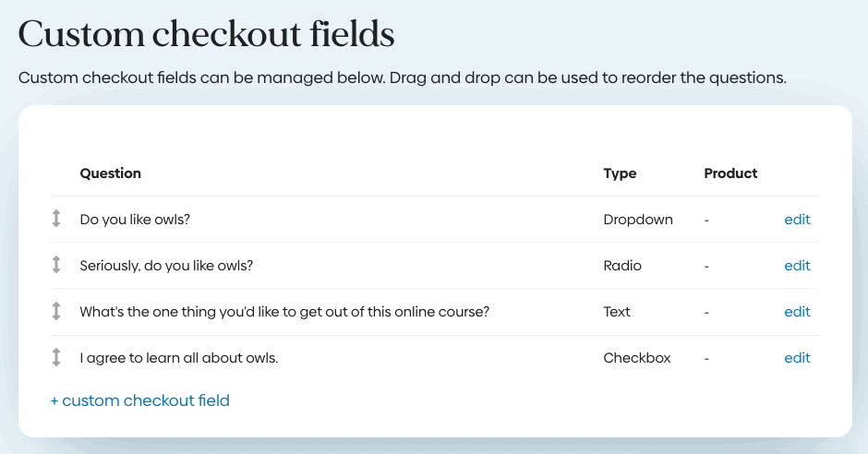This screenshot has height=454, width=868.
Task: Click drag handle for 'I agree to learn' row
Action: tap(56, 358)
